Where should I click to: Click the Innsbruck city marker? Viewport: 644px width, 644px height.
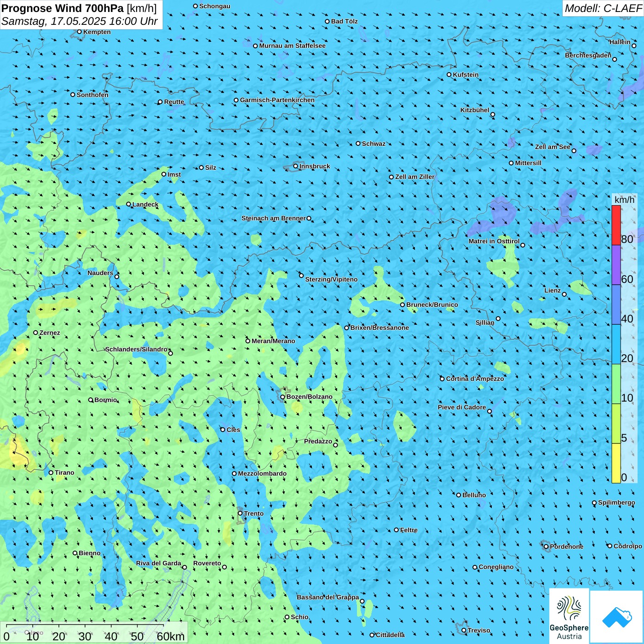[296, 166]
